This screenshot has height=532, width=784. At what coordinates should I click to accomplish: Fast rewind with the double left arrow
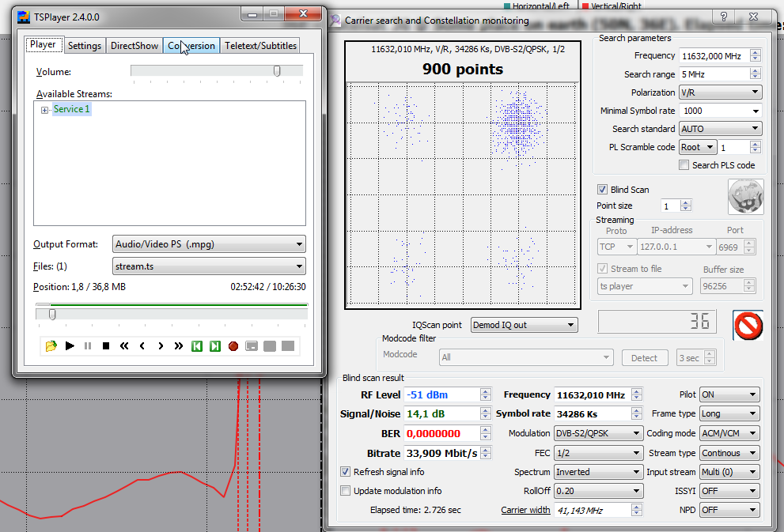tap(124, 345)
